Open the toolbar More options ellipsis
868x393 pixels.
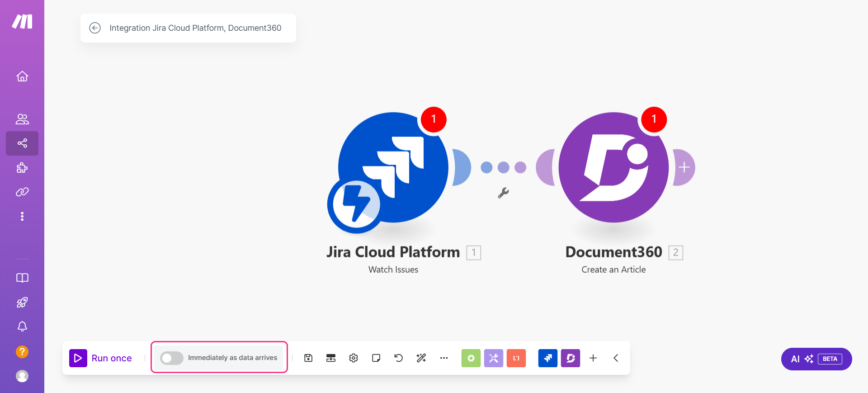pyautogui.click(x=444, y=358)
